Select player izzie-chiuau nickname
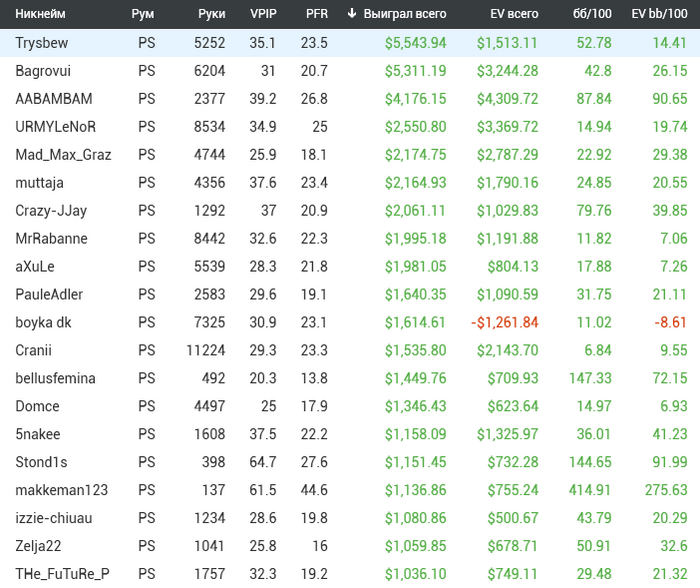The image size is (700, 588). (x=54, y=518)
